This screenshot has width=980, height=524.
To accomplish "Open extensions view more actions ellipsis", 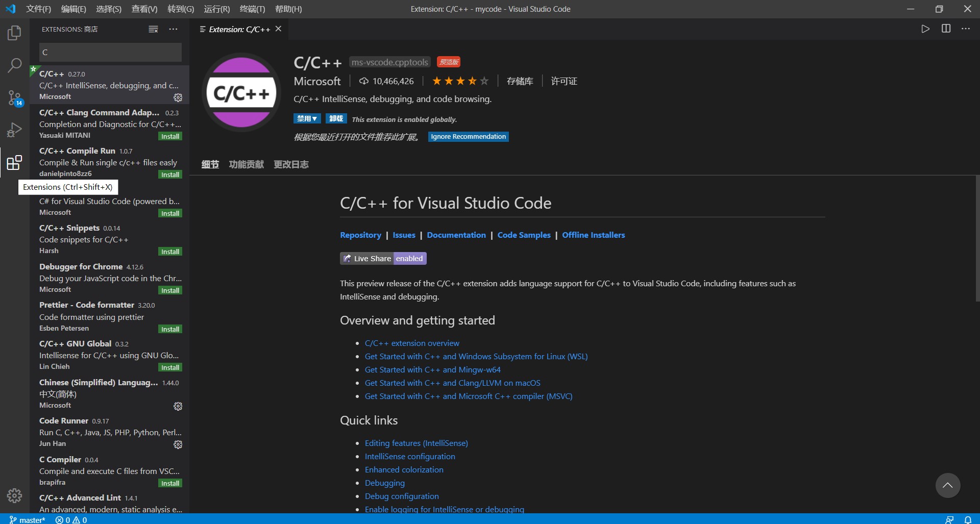I will click(174, 29).
